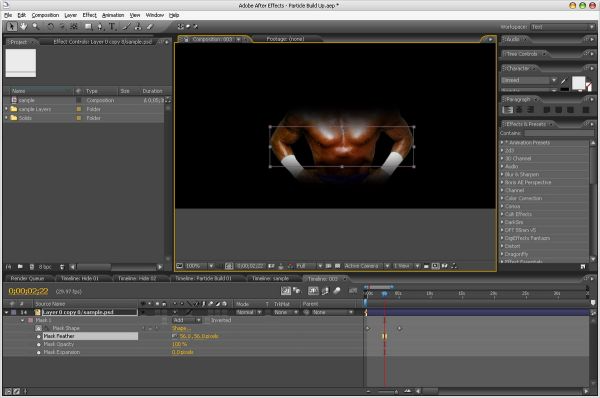Select the Eraser tool
Image resolution: width=600 pixels, height=398 pixels.
pyautogui.click(x=150, y=26)
